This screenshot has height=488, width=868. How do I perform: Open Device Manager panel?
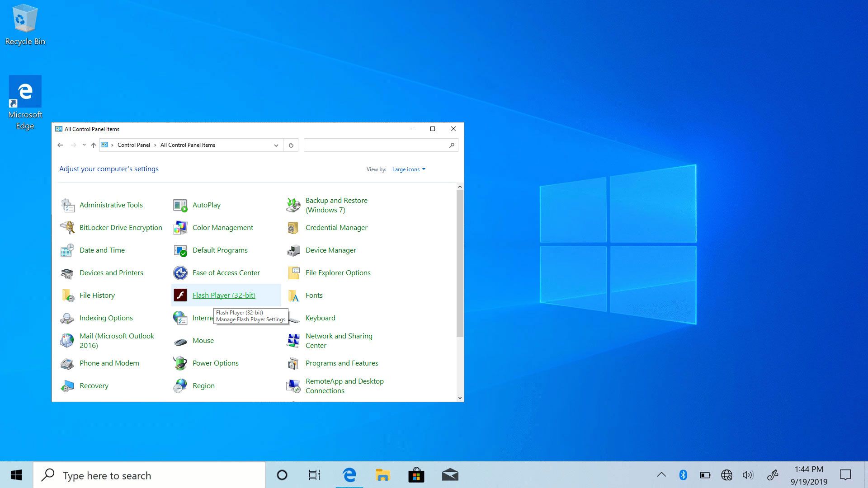(x=330, y=250)
